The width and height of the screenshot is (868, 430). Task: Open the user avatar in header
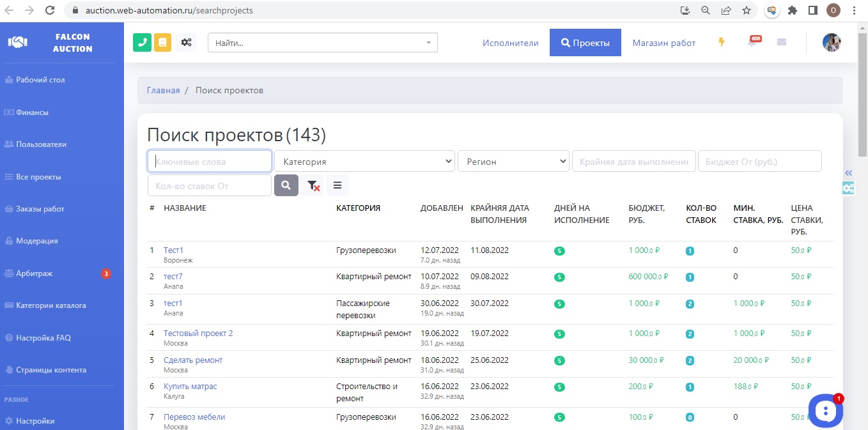point(831,43)
